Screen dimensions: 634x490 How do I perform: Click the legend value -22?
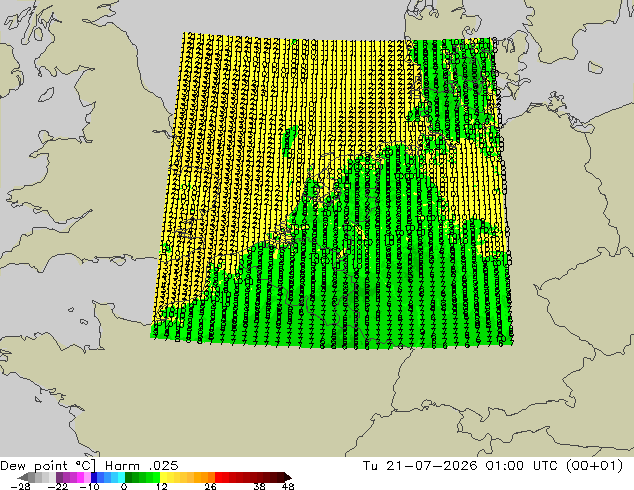[x=58, y=486]
